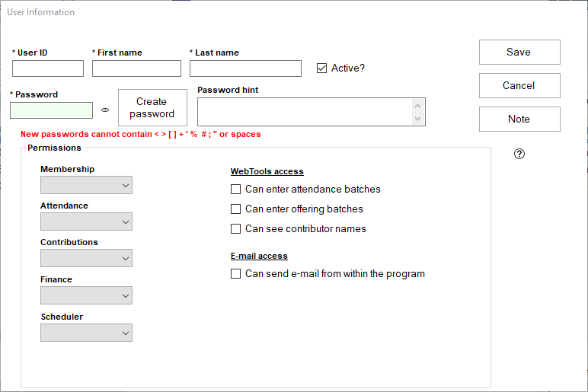This screenshot has height=392, width=588.
Task: Expand the Finance permission dropdown
Action: tap(86, 295)
